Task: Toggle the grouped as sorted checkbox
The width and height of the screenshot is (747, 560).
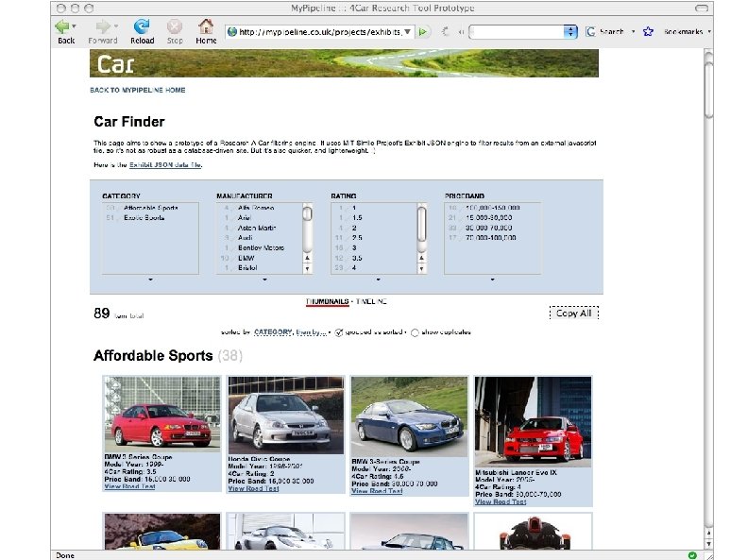Action: pos(339,332)
